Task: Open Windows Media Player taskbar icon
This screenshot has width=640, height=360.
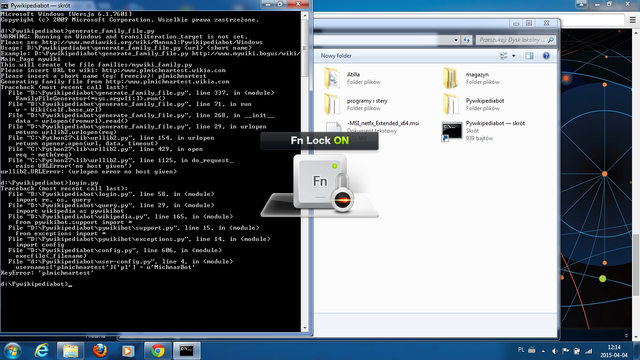Action: coord(128,351)
